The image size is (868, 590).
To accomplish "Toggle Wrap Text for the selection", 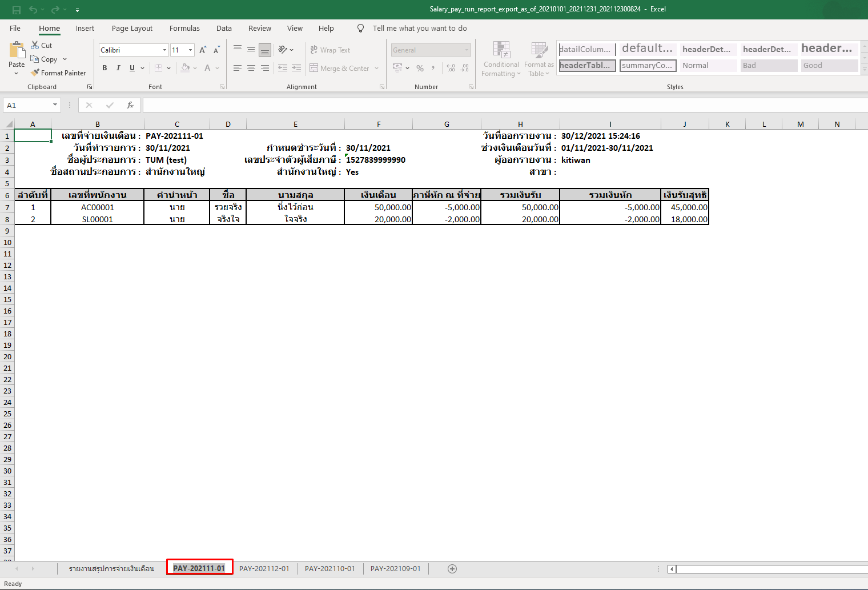I will (x=330, y=50).
